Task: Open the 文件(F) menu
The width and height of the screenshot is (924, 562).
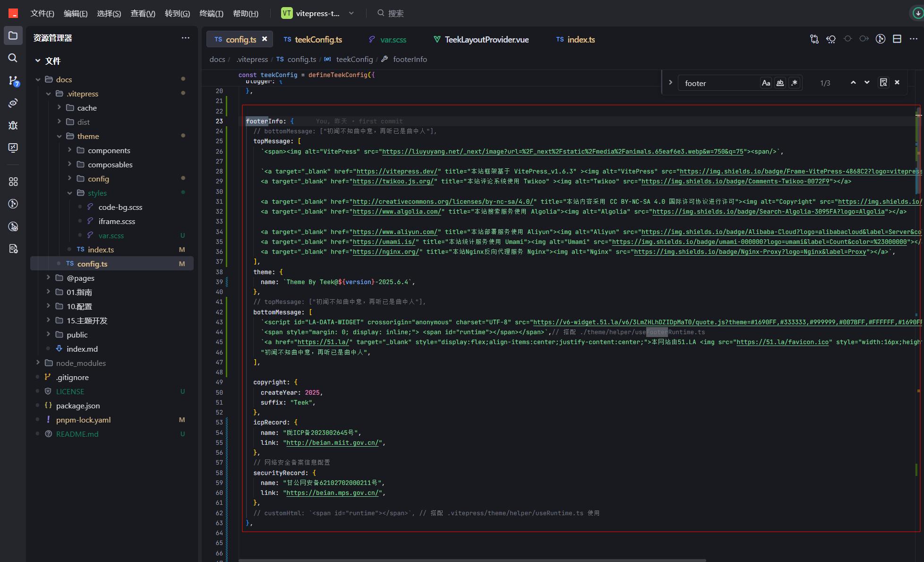Action: [42, 13]
